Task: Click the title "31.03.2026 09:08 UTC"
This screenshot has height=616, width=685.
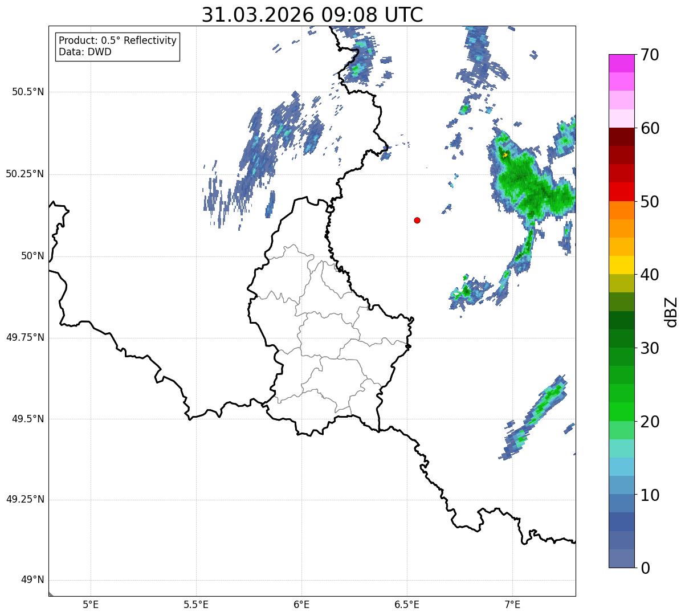Action: pos(312,15)
